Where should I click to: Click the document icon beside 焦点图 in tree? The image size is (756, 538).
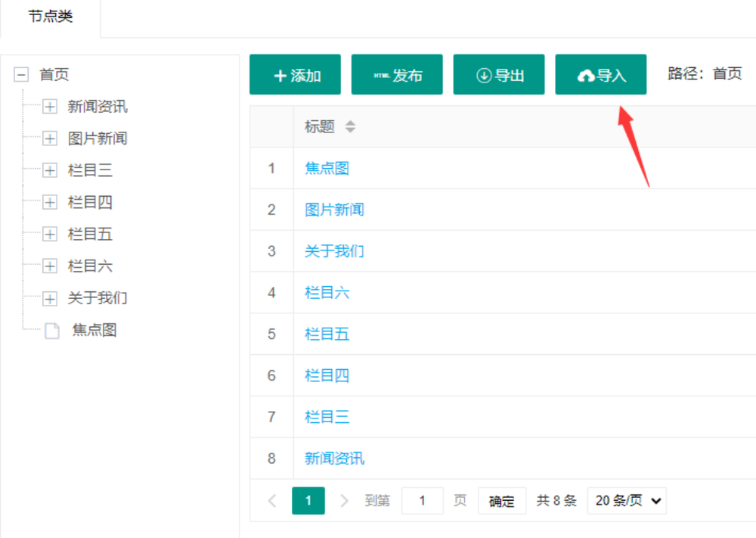coord(51,331)
